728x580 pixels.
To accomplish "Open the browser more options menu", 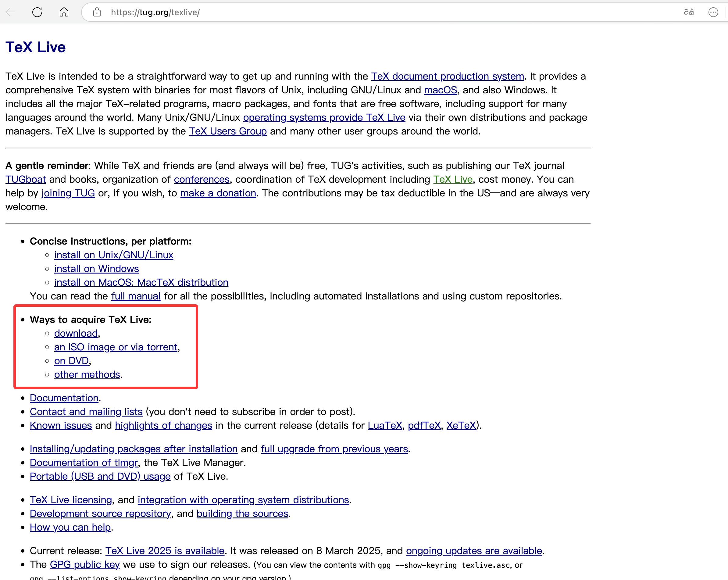I will [713, 13].
